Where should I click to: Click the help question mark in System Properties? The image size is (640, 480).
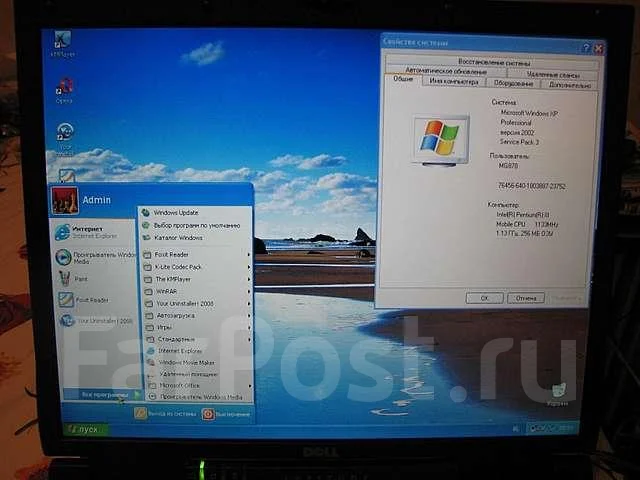(x=586, y=48)
